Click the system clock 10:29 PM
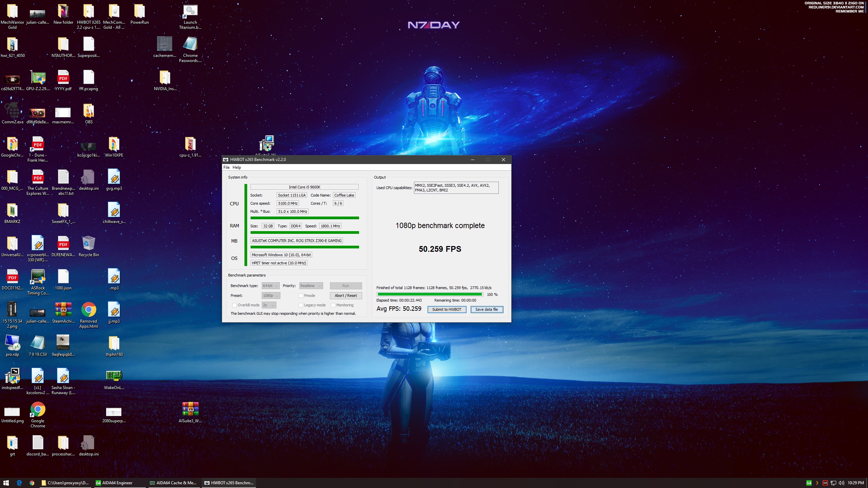Image resolution: width=868 pixels, height=488 pixels. click(x=855, y=483)
